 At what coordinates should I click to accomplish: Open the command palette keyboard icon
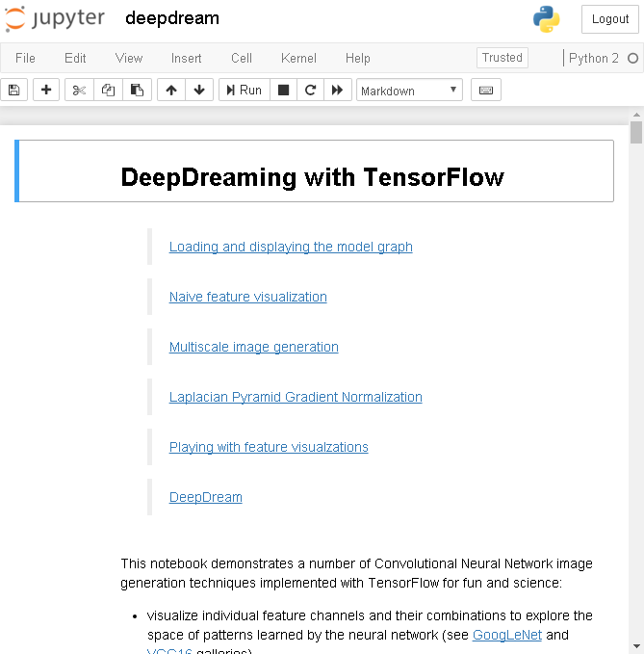486,90
